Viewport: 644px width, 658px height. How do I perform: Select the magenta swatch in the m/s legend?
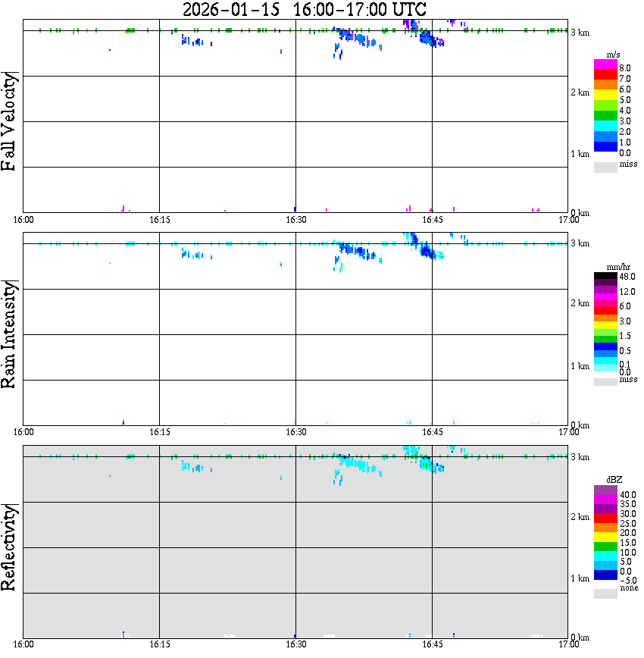pos(605,64)
